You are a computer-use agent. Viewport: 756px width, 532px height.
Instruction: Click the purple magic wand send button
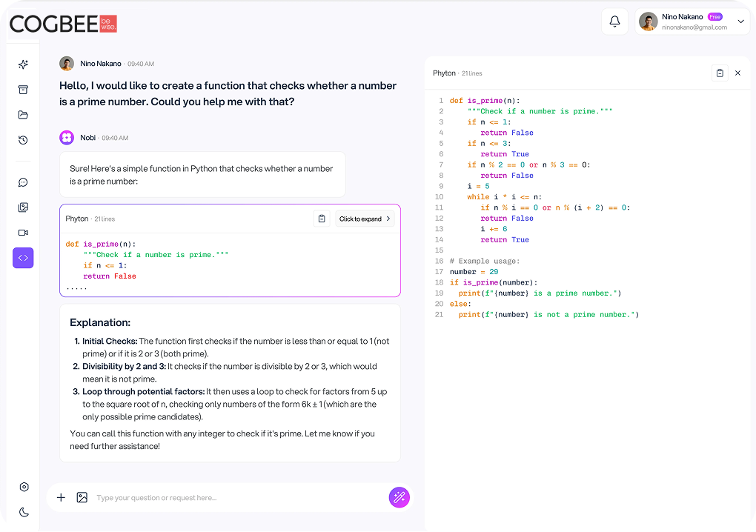point(399,497)
